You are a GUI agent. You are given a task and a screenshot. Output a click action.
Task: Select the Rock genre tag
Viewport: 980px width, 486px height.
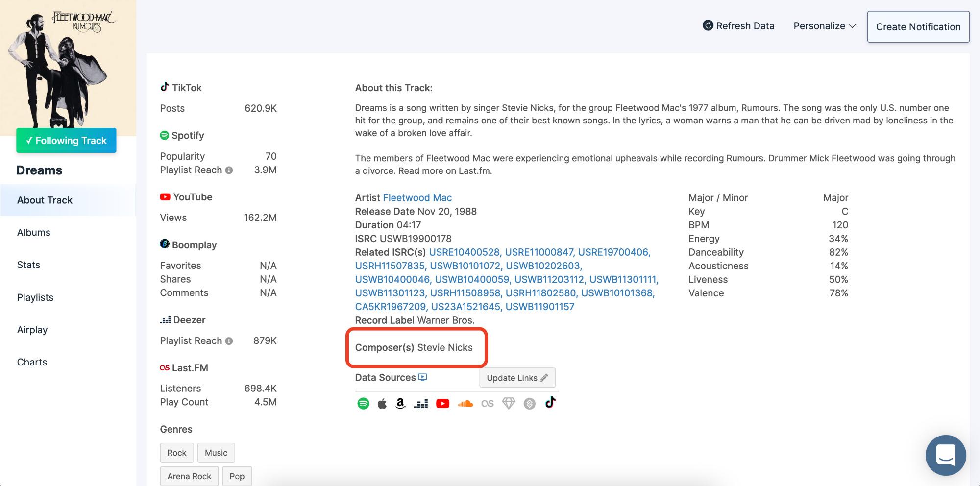point(177,453)
